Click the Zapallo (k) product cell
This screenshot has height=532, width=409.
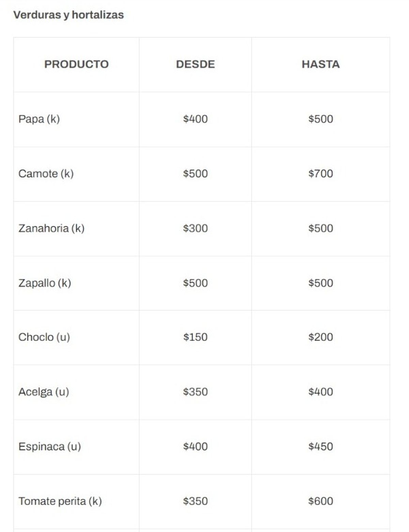click(x=45, y=283)
